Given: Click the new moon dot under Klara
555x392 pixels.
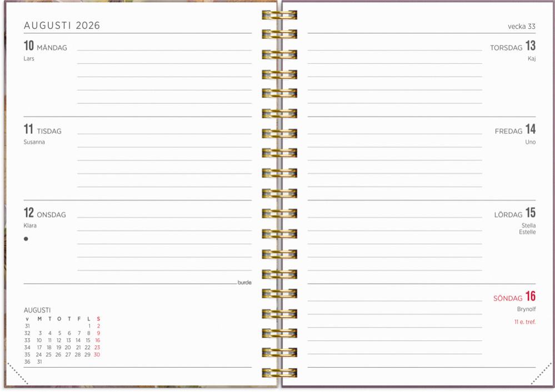Looking at the screenshot, I should click(x=26, y=239).
